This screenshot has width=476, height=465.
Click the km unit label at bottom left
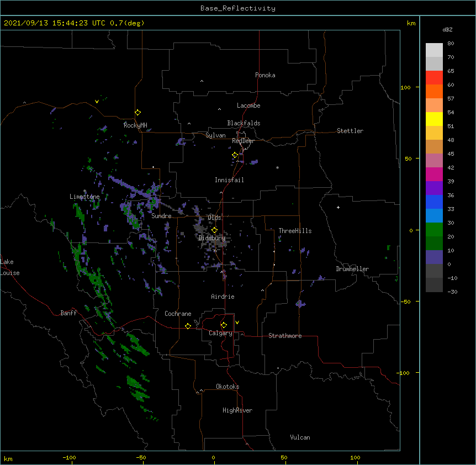[8, 458]
